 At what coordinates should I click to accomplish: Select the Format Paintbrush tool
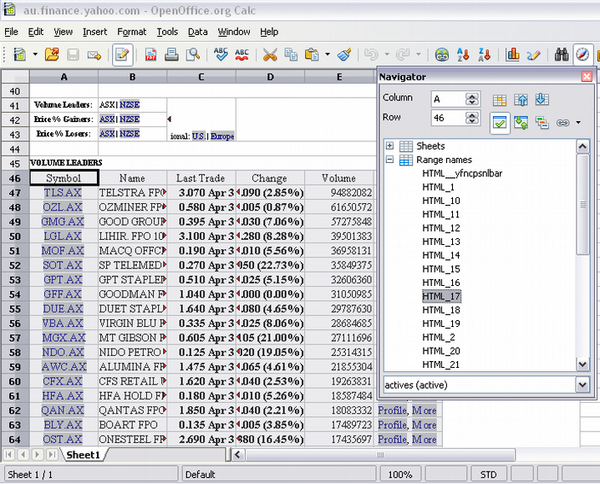(x=344, y=55)
